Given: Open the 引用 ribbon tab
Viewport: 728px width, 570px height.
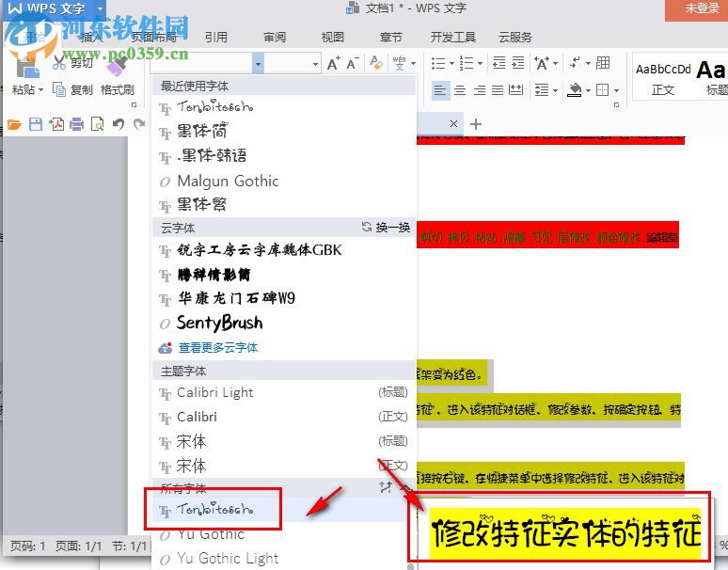Looking at the screenshot, I should point(216,37).
